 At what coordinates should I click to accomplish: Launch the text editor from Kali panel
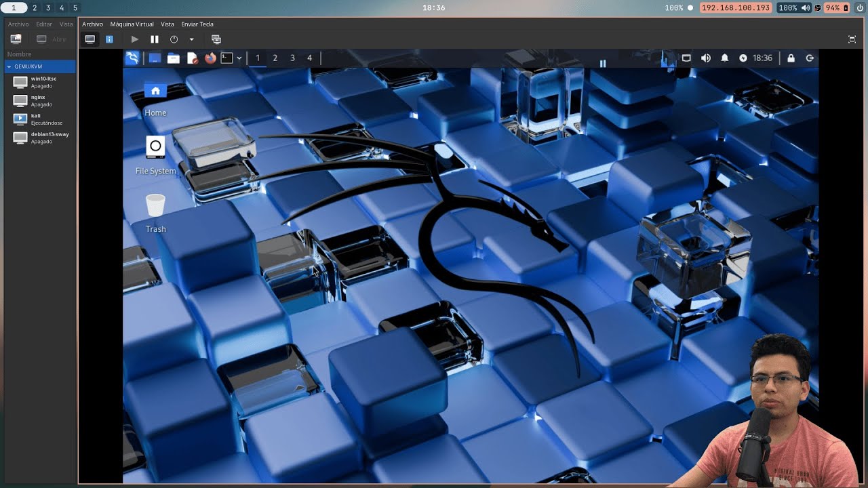click(x=192, y=58)
